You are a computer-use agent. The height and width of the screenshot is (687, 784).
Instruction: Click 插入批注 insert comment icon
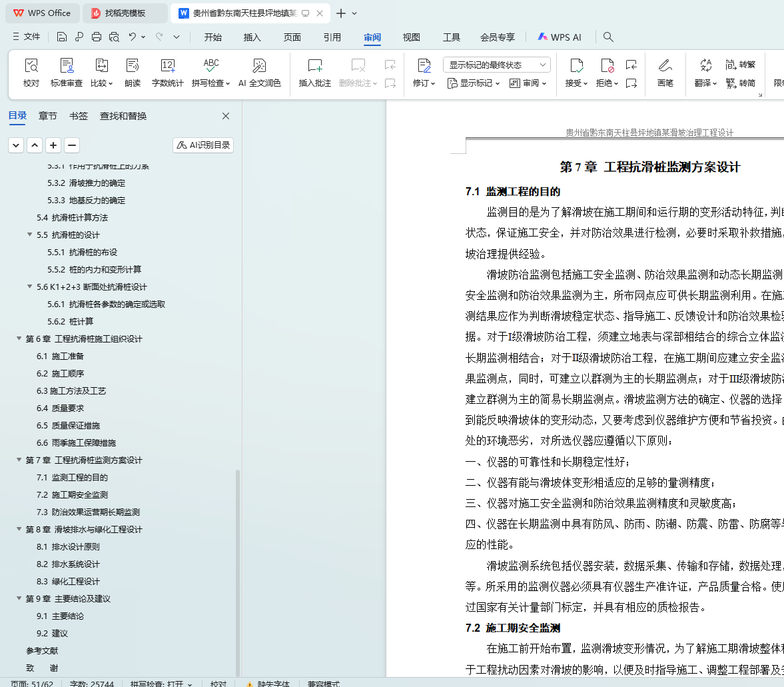click(x=314, y=66)
